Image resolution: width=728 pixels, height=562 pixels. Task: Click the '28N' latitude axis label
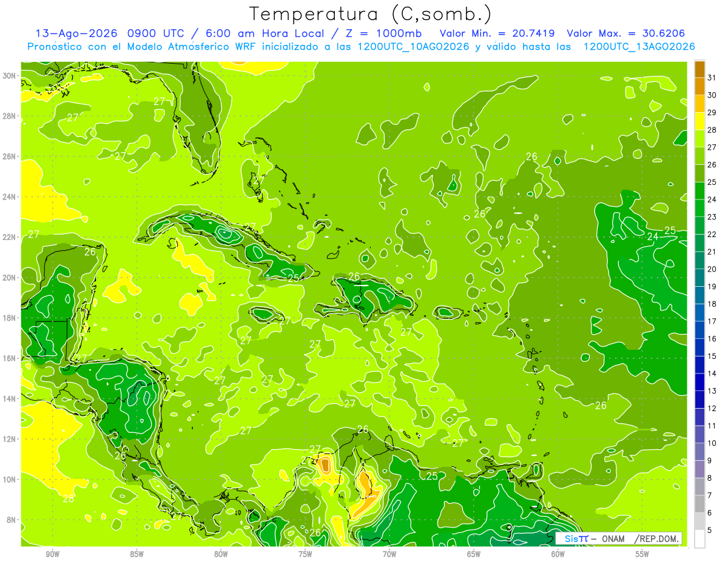coord(10,116)
